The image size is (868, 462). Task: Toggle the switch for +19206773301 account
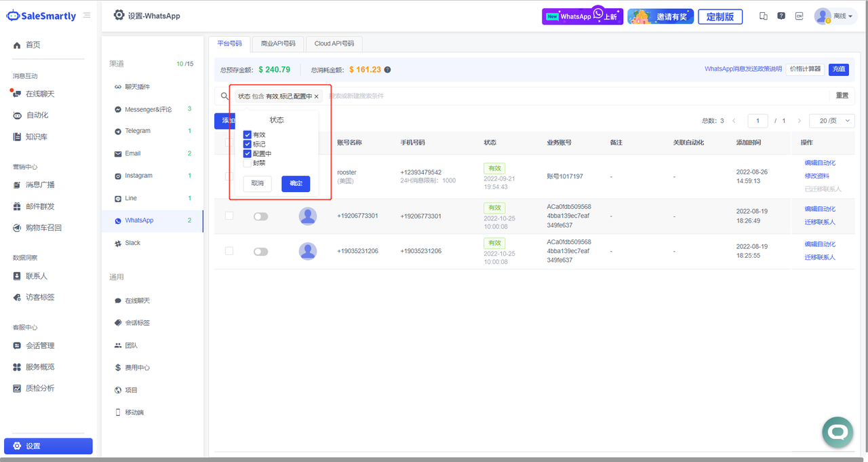pyautogui.click(x=260, y=216)
